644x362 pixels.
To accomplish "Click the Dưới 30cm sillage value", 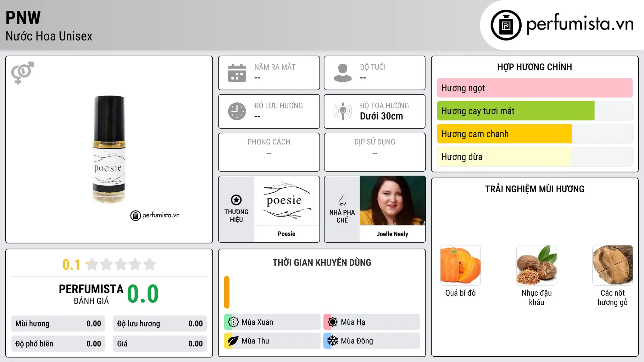I will coord(381,116).
